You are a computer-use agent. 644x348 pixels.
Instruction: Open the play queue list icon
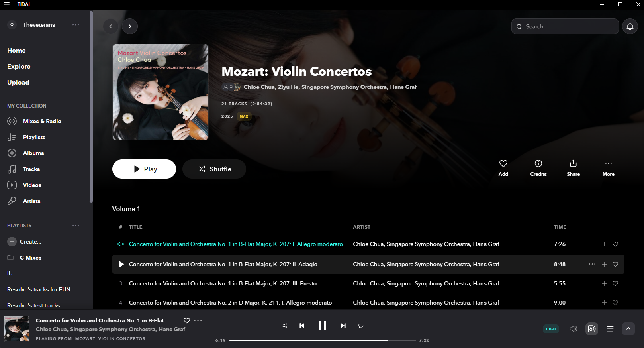pos(610,329)
